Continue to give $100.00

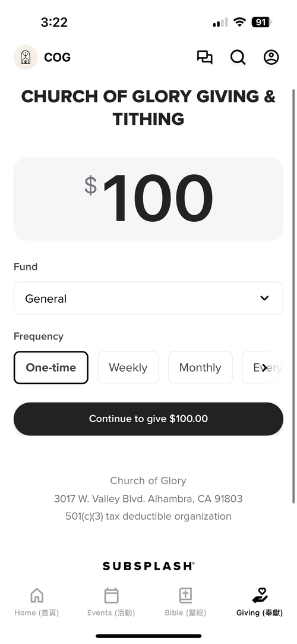148,419
